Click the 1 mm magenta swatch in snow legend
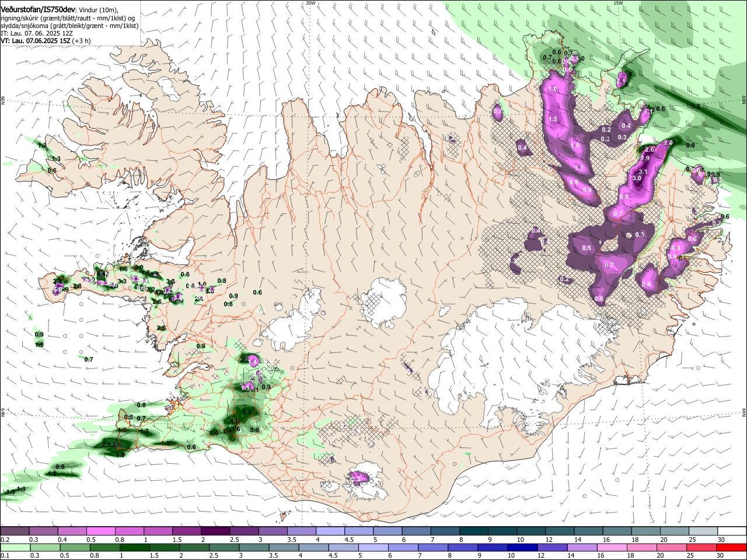Screen dimensions: 747x560 coord(158,531)
